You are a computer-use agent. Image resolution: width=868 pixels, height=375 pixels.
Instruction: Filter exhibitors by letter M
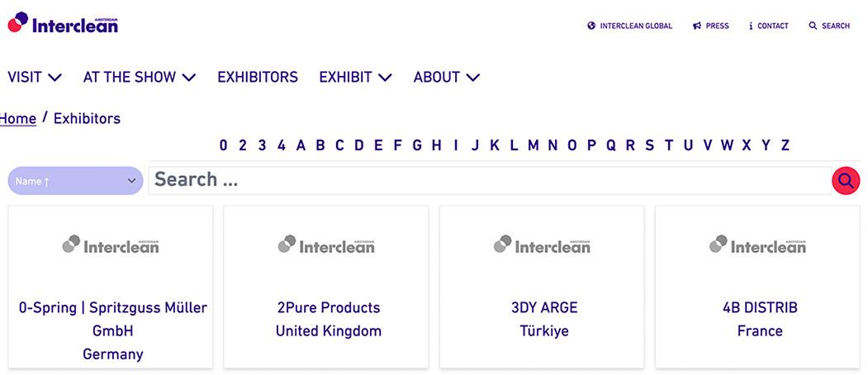pos(533,145)
